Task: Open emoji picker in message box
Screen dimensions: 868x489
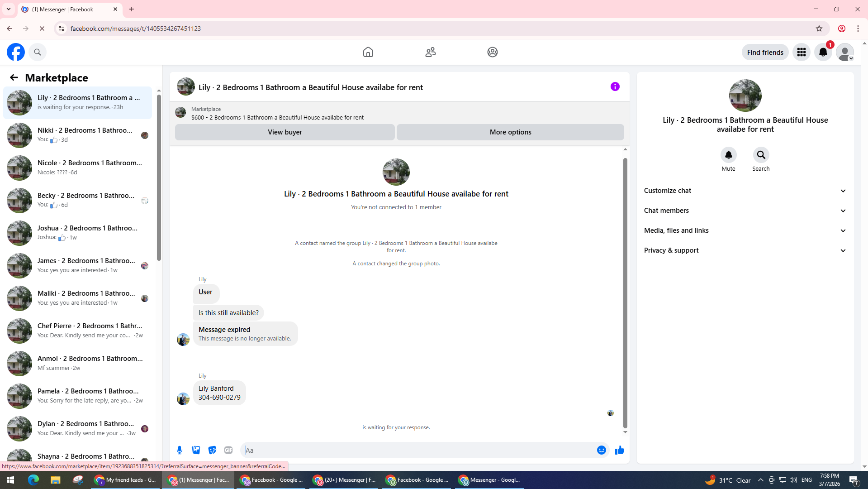Action: (x=602, y=450)
